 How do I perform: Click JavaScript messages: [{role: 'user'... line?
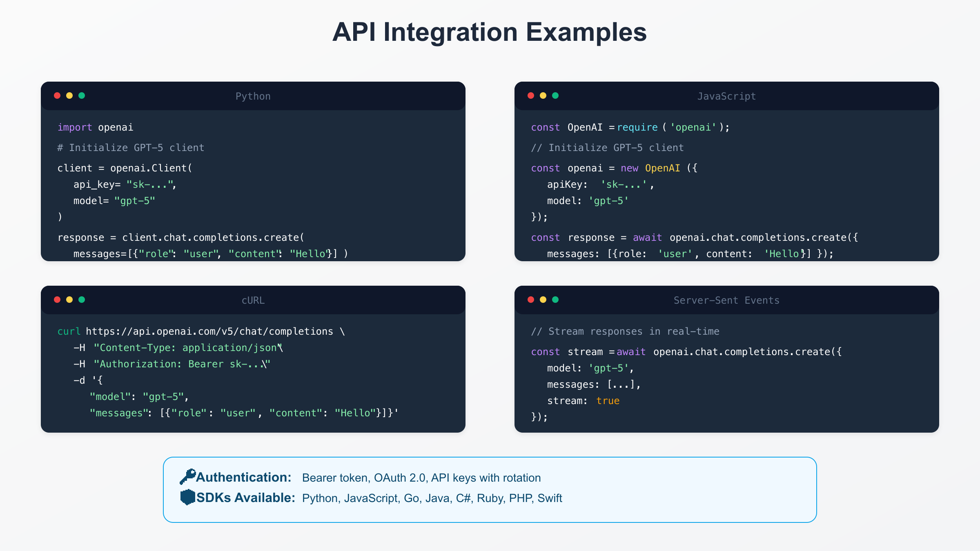(x=690, y=254)
